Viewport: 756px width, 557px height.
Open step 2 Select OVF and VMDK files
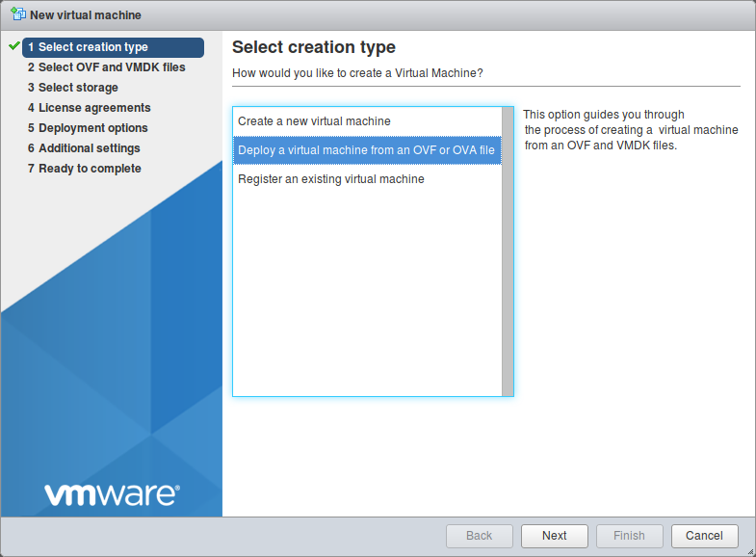point(106,67)
